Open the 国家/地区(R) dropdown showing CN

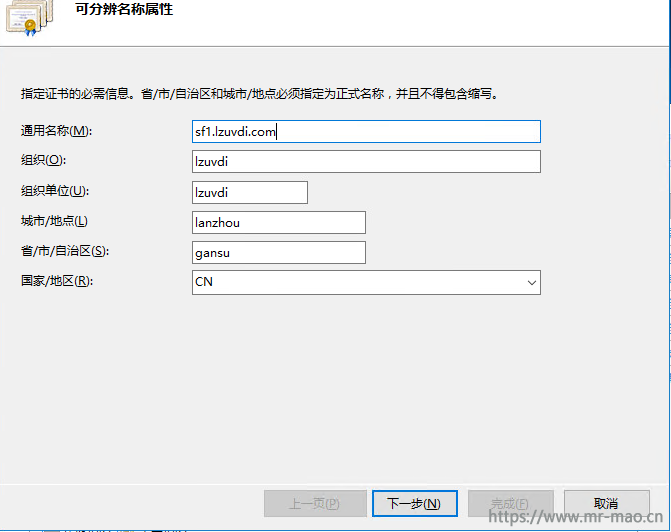[x=366, y=282]
